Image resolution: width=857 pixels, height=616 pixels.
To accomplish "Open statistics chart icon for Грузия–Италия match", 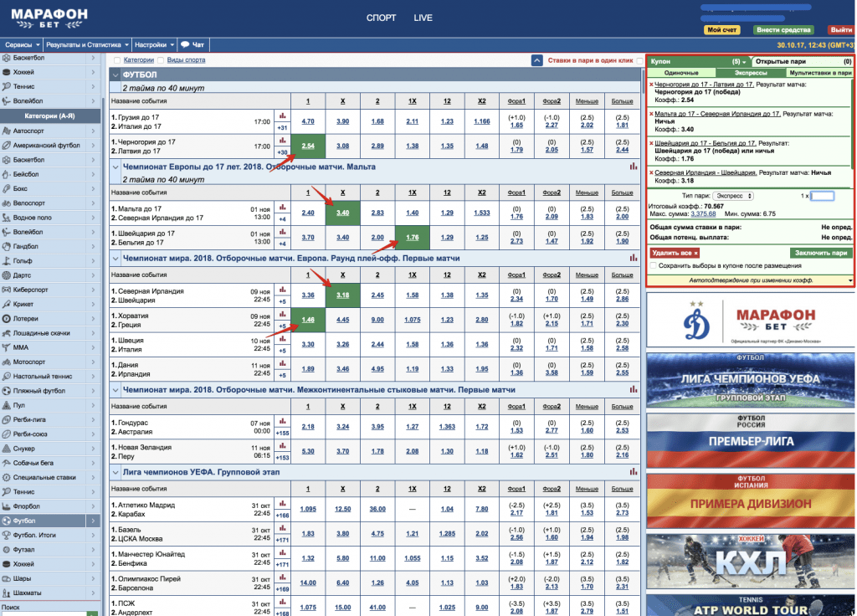I will 282,116.
